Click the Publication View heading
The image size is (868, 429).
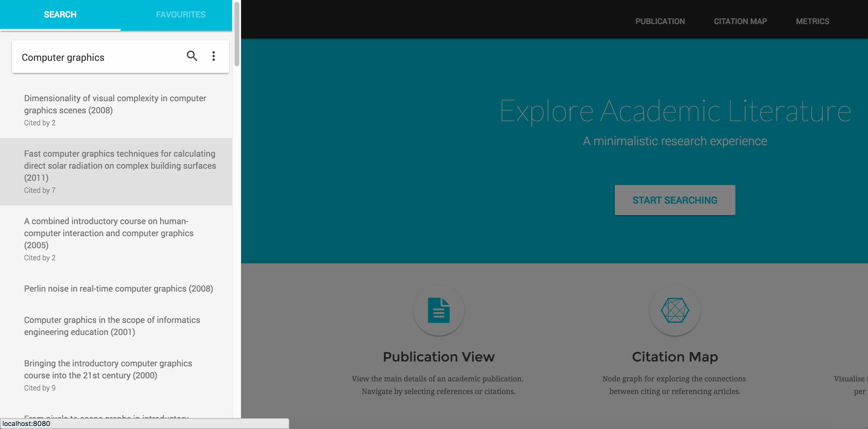coord(439,357)
